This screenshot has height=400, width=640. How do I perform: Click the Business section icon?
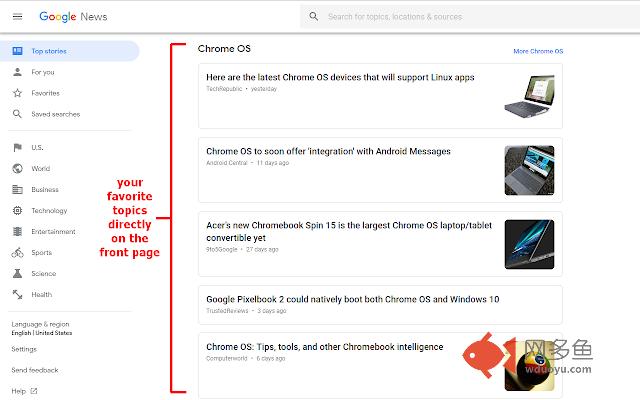17,189
